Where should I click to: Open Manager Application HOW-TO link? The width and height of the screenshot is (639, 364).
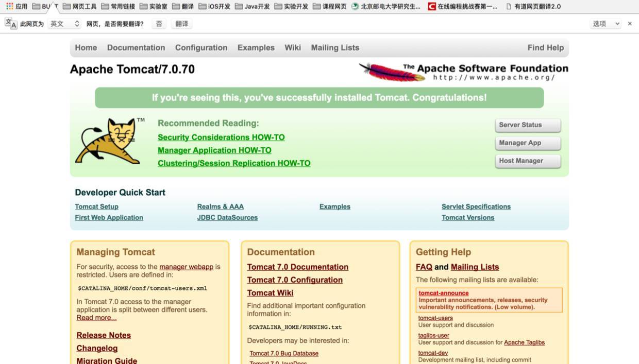214,150
